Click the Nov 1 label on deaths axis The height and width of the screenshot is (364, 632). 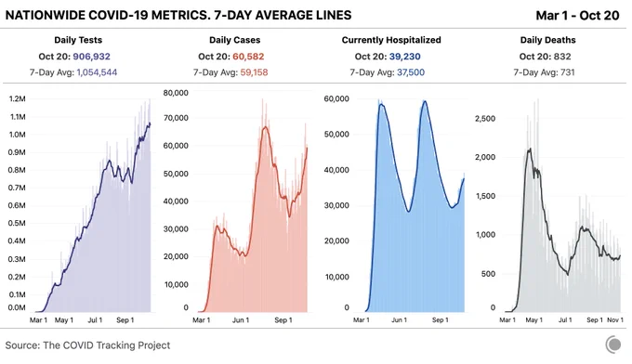615,319
